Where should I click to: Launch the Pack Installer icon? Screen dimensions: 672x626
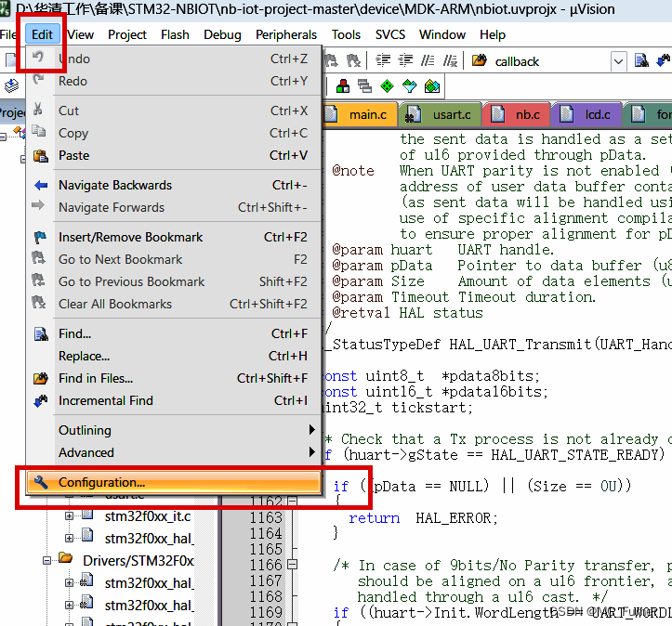click(x=432, y=86)
